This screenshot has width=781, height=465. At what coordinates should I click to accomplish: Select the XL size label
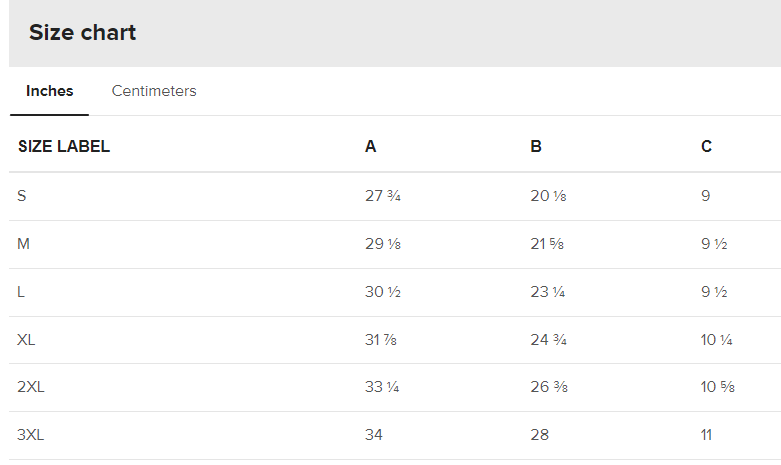pos(26,340)
